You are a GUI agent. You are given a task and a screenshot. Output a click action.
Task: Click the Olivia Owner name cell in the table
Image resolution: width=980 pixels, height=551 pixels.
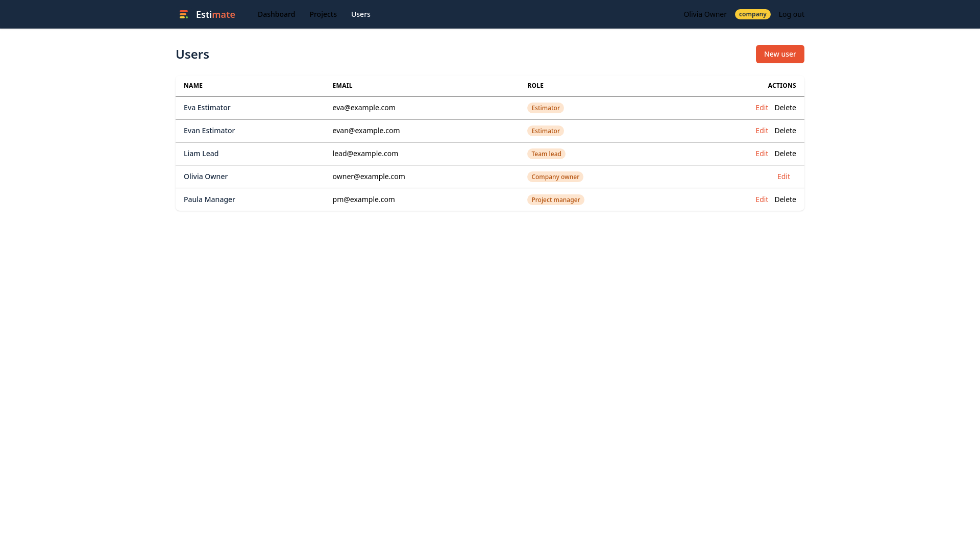click(206, 177)
